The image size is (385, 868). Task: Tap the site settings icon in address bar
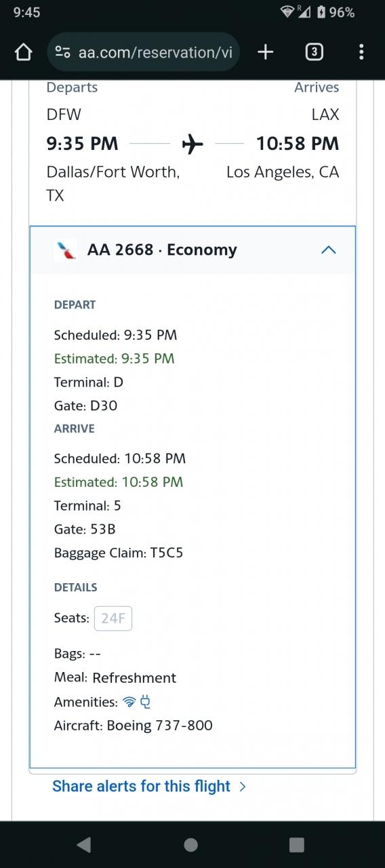pyautogui.click(x=63, y=52)
